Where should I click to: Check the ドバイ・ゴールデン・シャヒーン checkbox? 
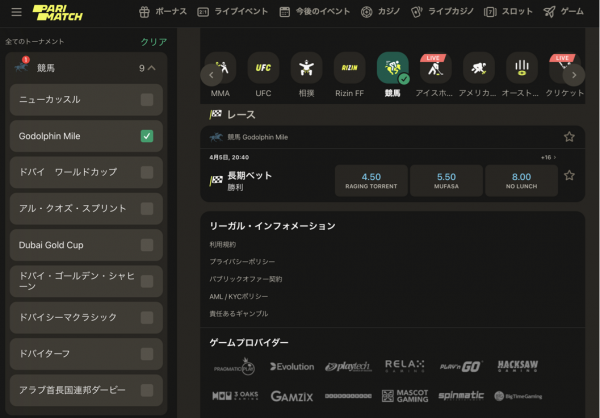pos(147,281)
